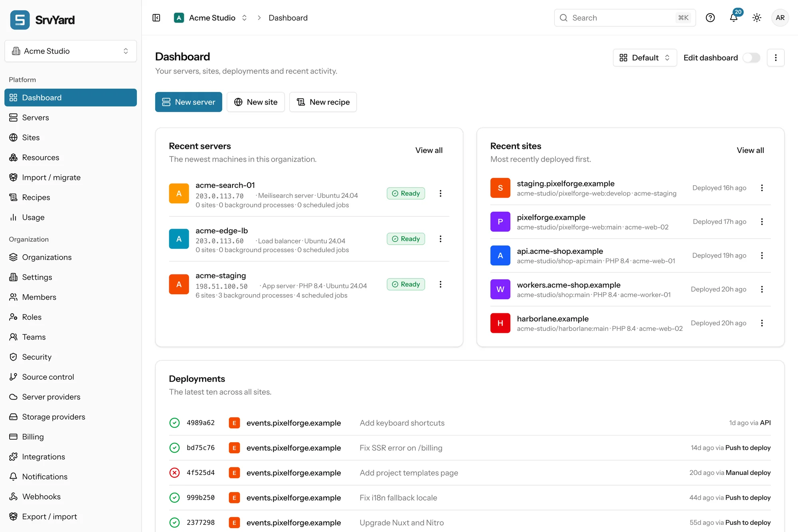This screenshot has height=532, width=798.
Task: Open Billing in the sidebar
Action: [x=71, y=437]
